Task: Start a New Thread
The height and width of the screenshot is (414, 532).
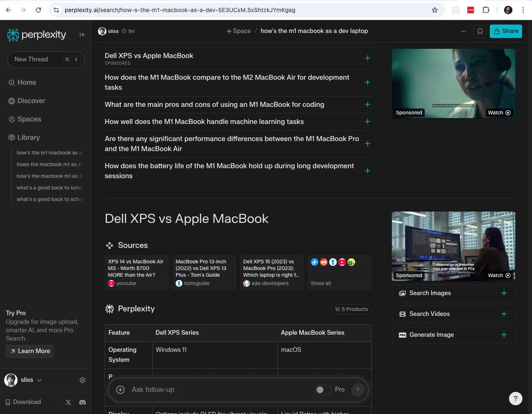Action: [x=46, y=59]
